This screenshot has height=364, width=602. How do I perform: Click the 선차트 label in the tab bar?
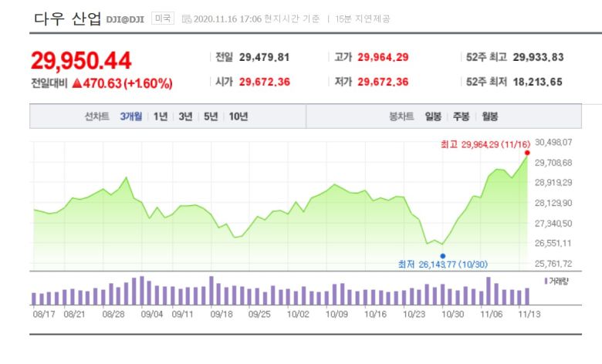[98, 116]
